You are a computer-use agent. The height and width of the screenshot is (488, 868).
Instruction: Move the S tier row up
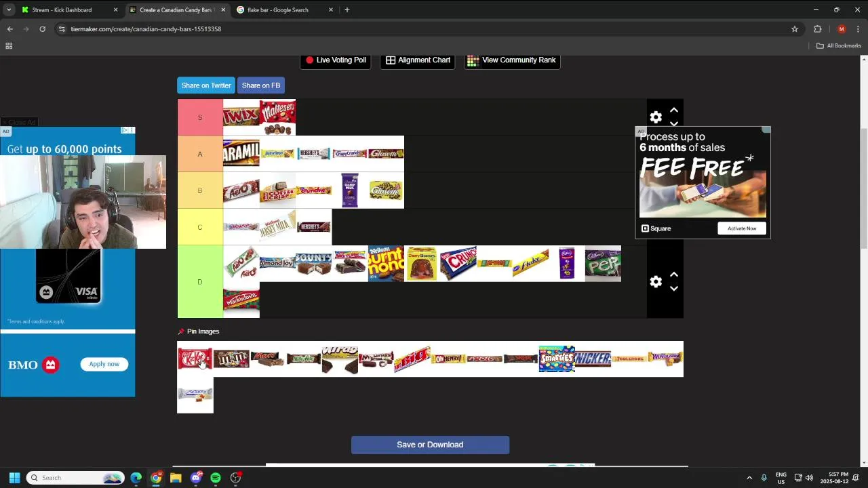tap(674, 110)
